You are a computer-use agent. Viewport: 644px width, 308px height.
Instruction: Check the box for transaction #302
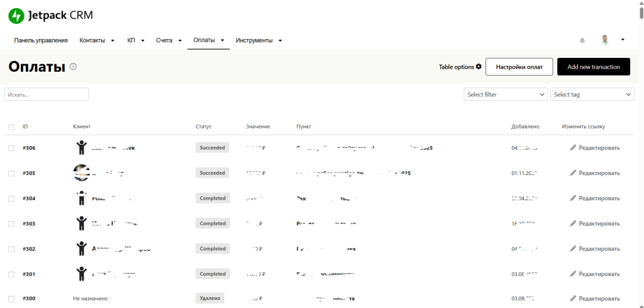(x=11, y=249)
